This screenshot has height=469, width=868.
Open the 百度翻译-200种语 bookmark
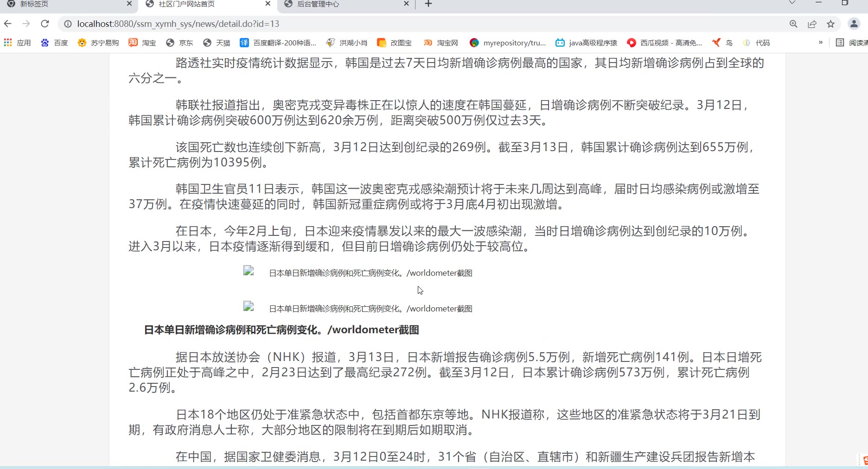pos(278,43)
